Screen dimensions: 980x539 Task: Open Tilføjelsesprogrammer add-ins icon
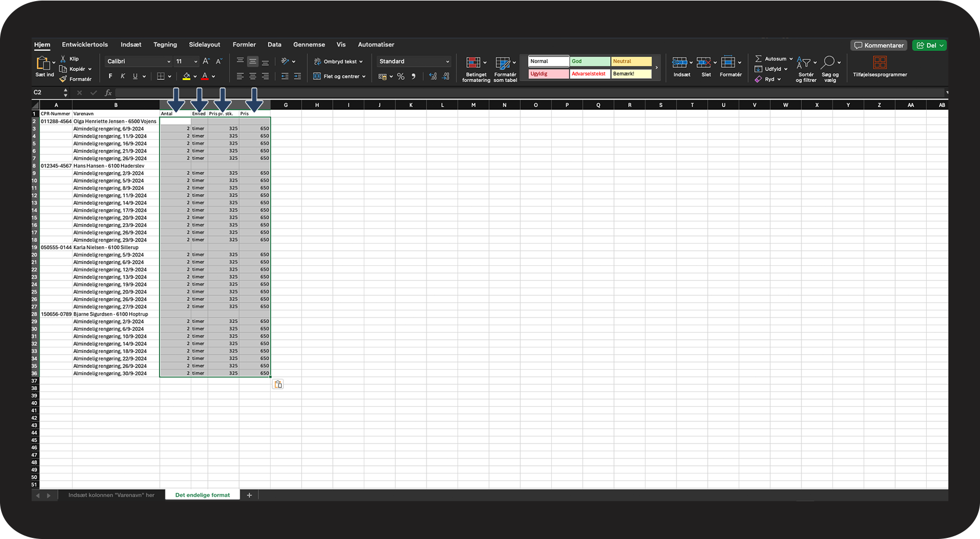[x=880, y=63]
